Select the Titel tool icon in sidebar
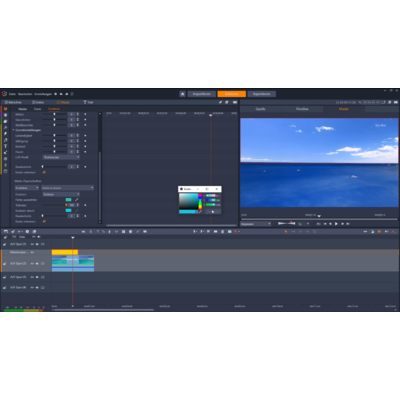Screen dimensions: 400x400 coord(5,146)
